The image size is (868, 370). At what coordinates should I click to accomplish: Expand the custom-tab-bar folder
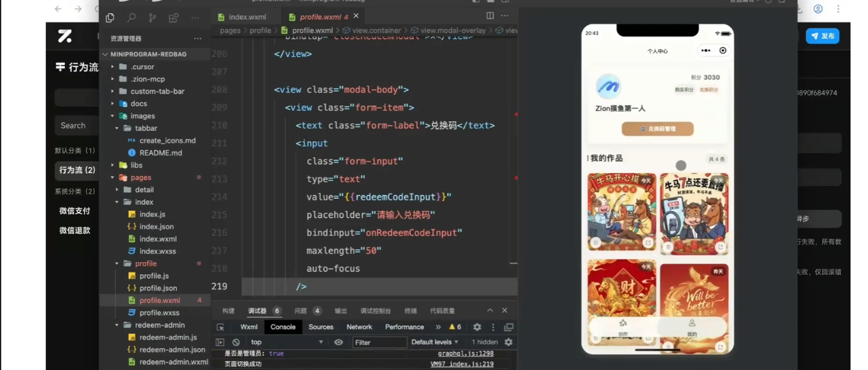(x=157, y=91)
